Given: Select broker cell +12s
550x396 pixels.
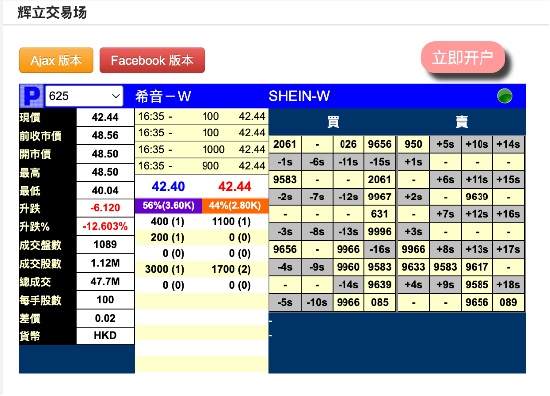Looking at the screenshot, I should pyautogui.click(x=477, y=214).
